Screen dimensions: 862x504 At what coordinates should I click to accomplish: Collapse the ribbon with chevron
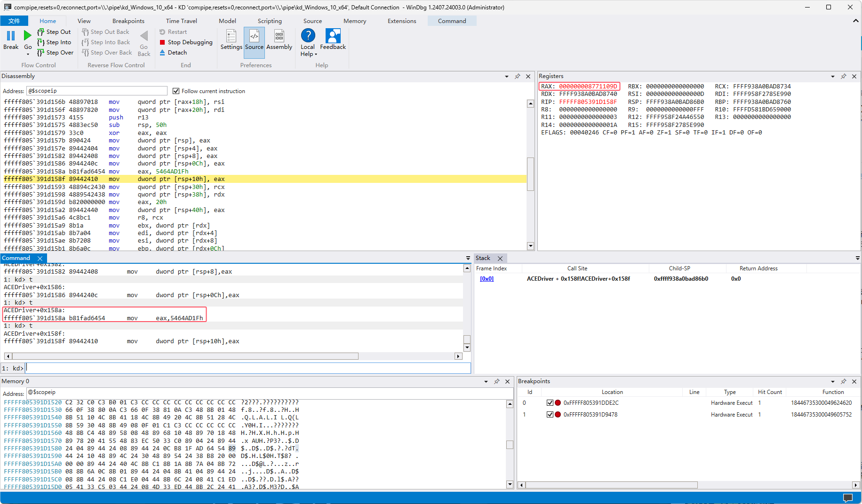[855, 21]
